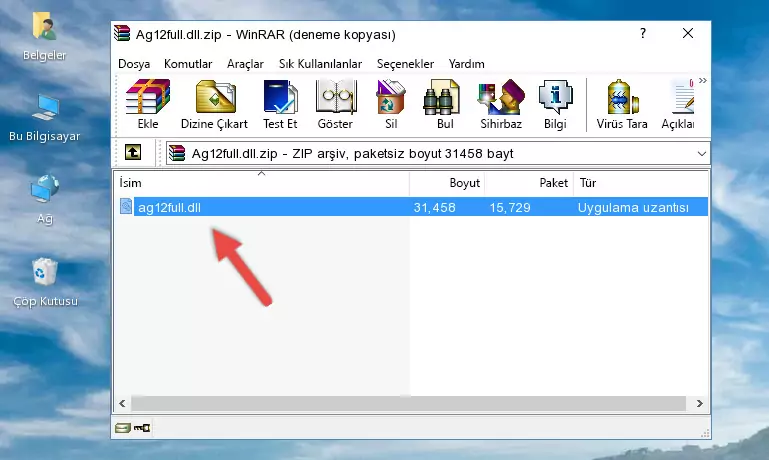Sort by Paket column header
Viewport: 769px width, 460px height.
529,183
